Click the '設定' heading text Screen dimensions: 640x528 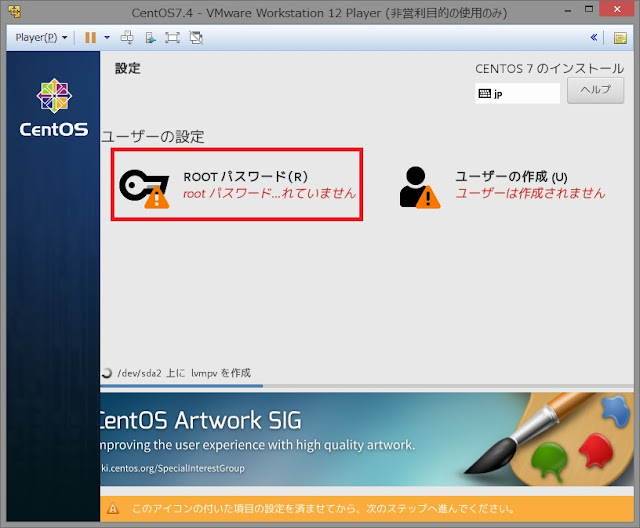tap(128, 68)
